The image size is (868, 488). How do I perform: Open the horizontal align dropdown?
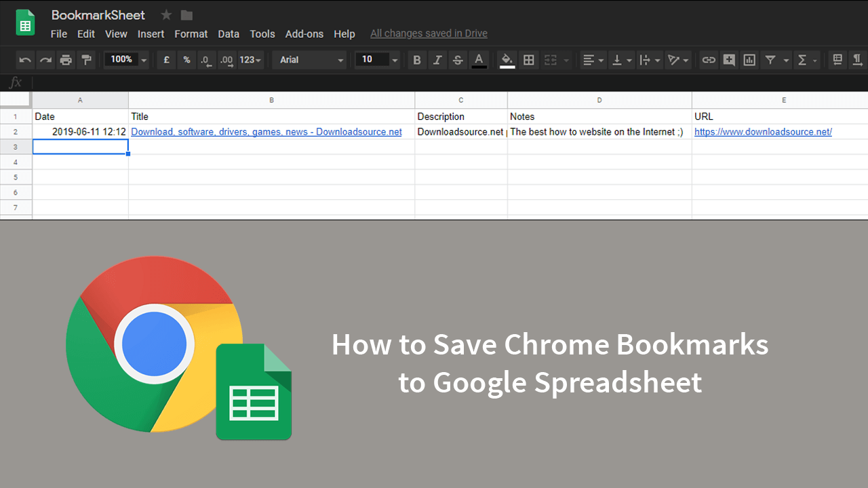pyautogui.click(x=593, y=60)
